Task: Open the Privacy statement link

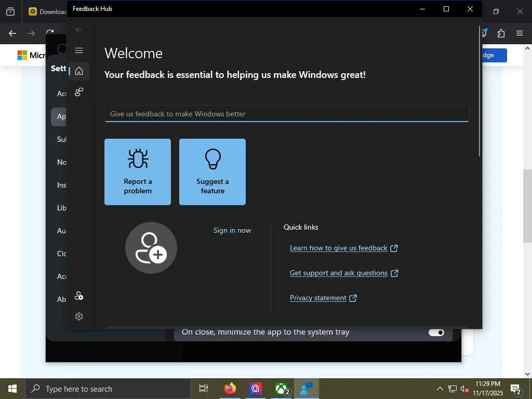Action: tap(323, 298)
